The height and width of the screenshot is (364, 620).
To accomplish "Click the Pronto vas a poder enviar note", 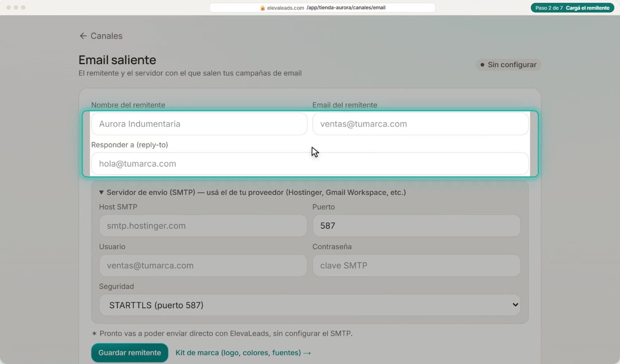I will 222,333.
